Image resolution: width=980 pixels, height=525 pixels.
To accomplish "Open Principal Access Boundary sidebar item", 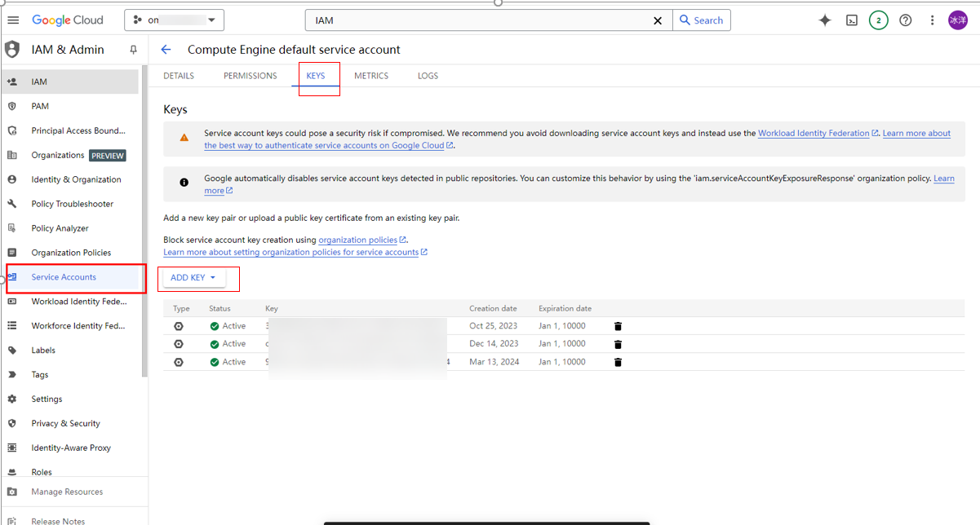I will pos(72,130).
